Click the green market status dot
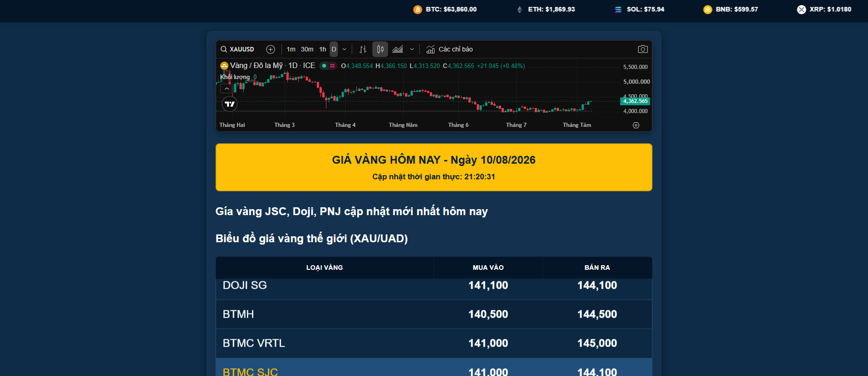Image resolution: width=868 pixels, height=376 pixels. [x=324, y=66]
